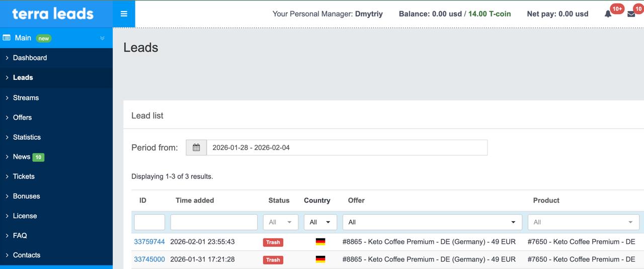Screen dimensions: 644x269
Task: Open the messages envelope icon
Action: [x=631, y=14]
